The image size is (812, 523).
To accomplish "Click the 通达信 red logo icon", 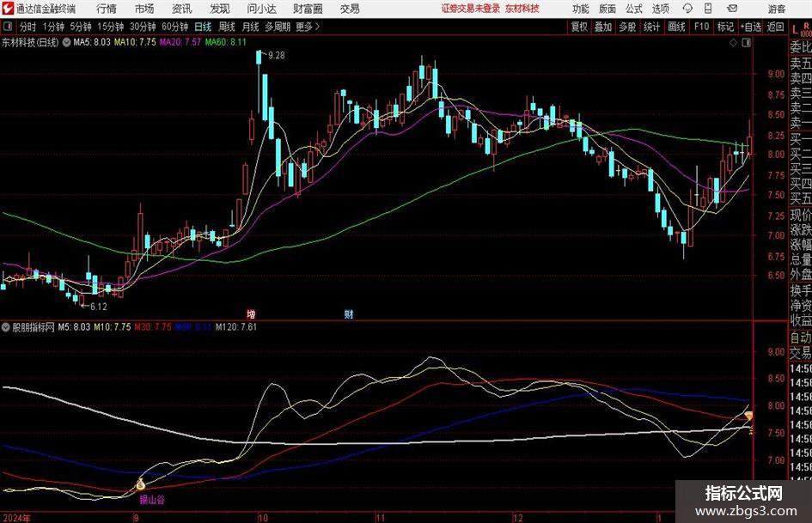I will coord(8,9).
